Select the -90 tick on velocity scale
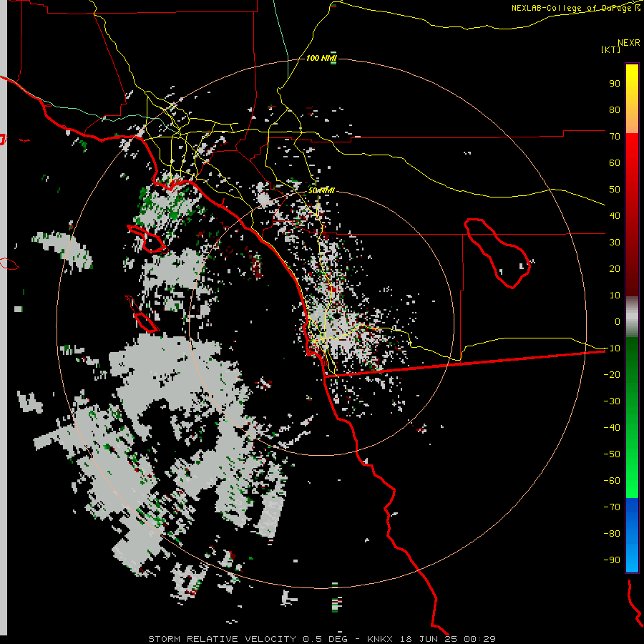This screenshot has height=644, width=644. (612, 560)
